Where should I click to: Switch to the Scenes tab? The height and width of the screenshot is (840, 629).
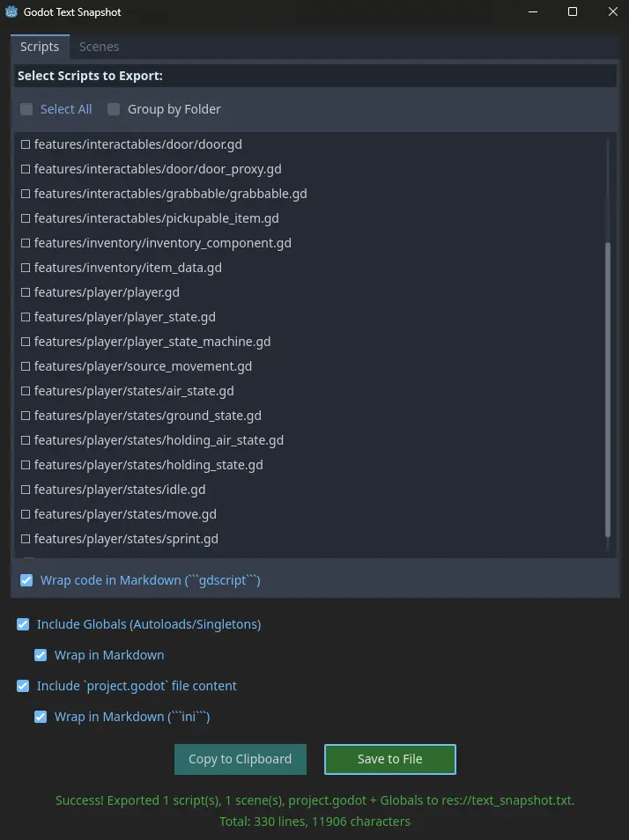pyautogui.click(x=99, y=47)
